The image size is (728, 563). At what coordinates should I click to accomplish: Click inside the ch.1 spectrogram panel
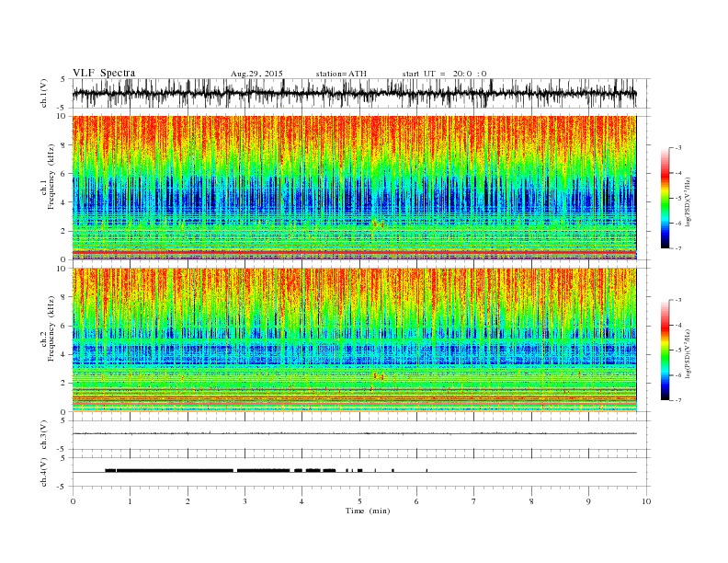pos(354,188)
